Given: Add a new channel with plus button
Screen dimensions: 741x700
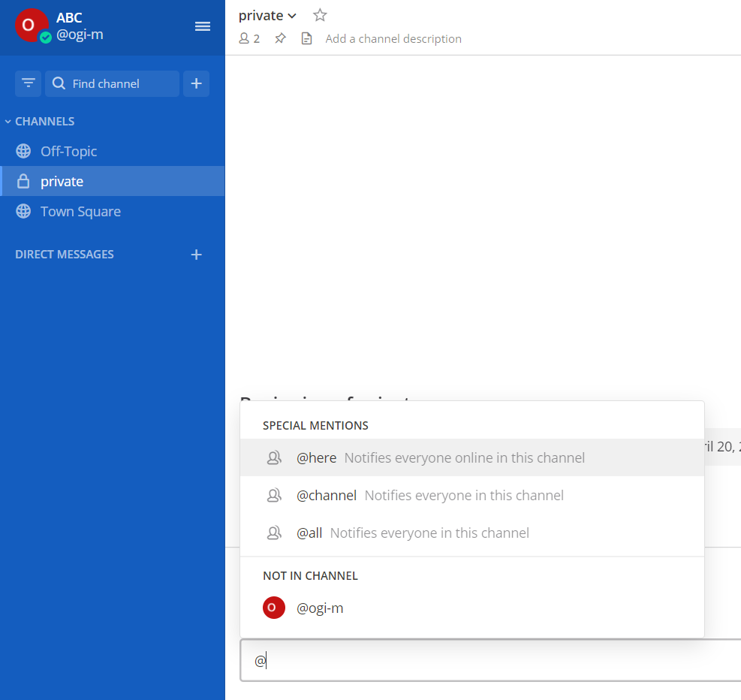Looking at the screenshot, I should [196, 83].
